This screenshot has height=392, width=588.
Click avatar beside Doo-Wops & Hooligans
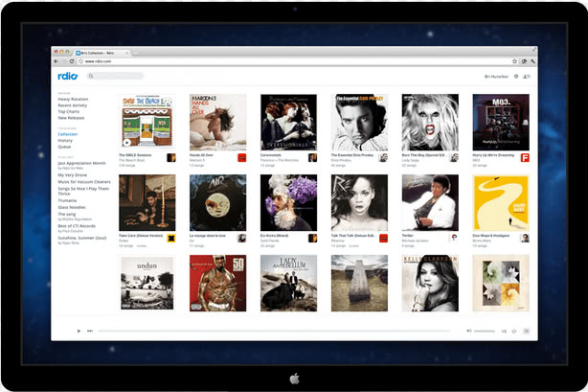point(525,238)
